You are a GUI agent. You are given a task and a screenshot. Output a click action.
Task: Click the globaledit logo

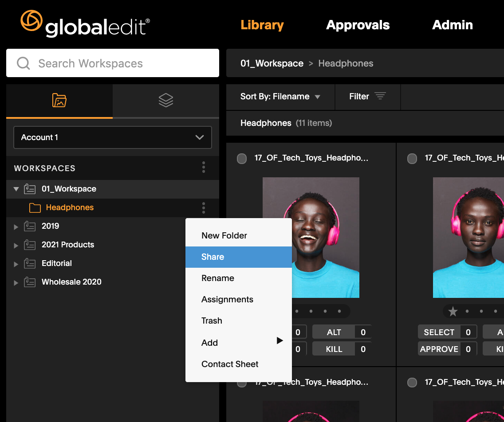[85, 24]
